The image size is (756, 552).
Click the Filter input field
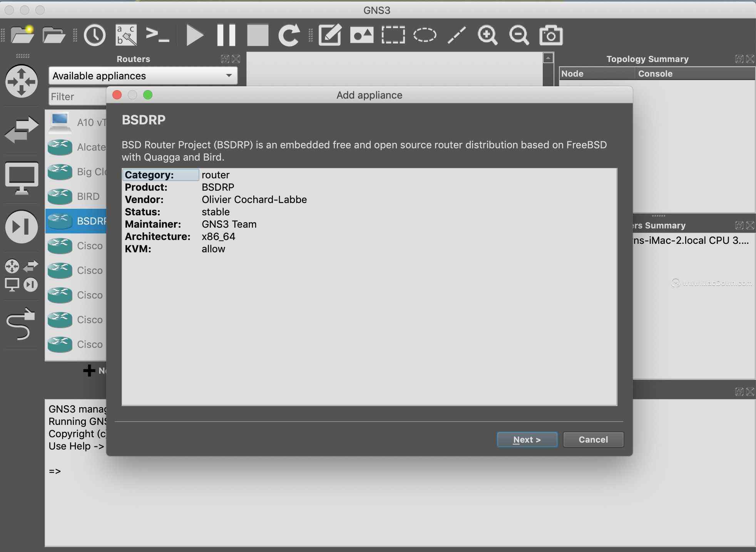78,96
